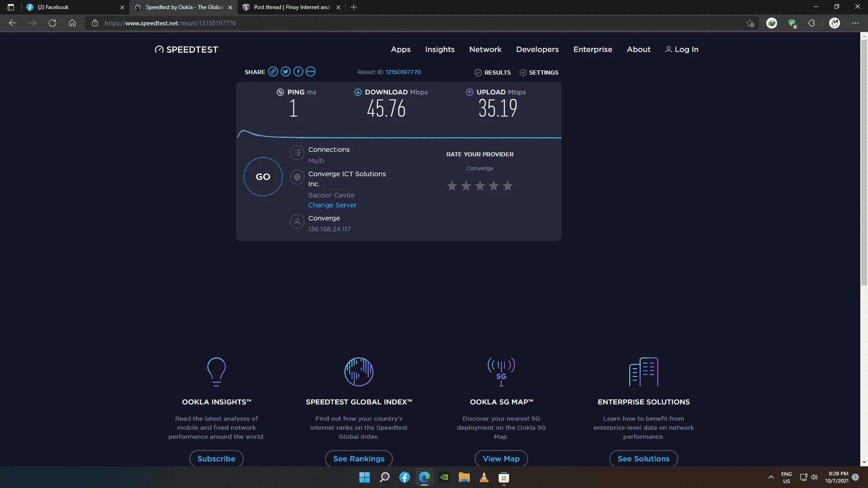Open Speedtest SETTINGS
This screenshot has height=488, width=868.
pos(539,72)
